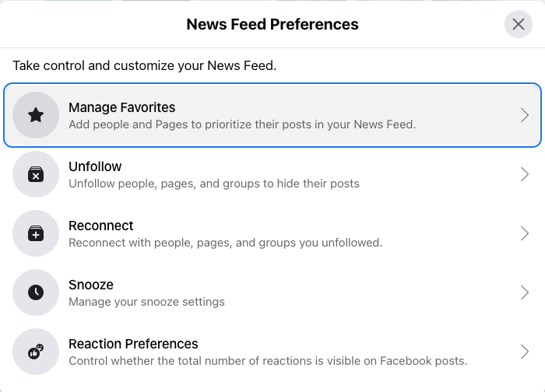
Task: Click the Reconnect box-with-plus icon
Action: click(x=36, y=233)
